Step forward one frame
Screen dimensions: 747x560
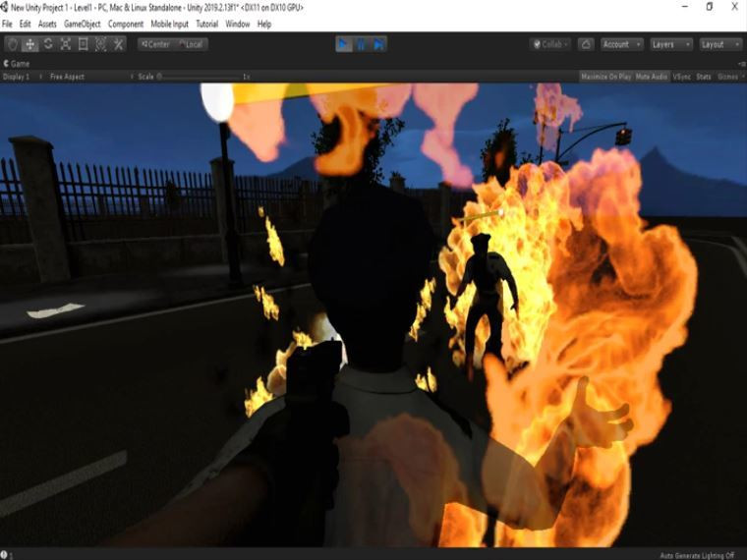[378, 44]
